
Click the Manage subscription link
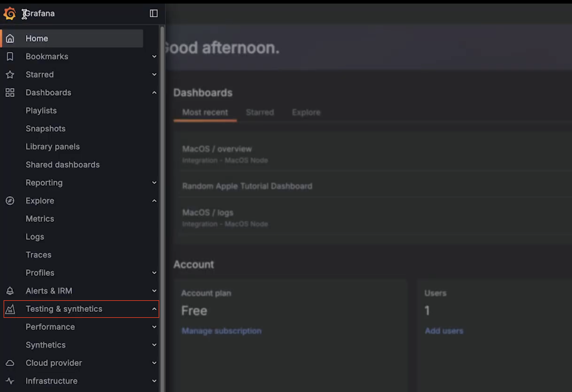[221, 331]
